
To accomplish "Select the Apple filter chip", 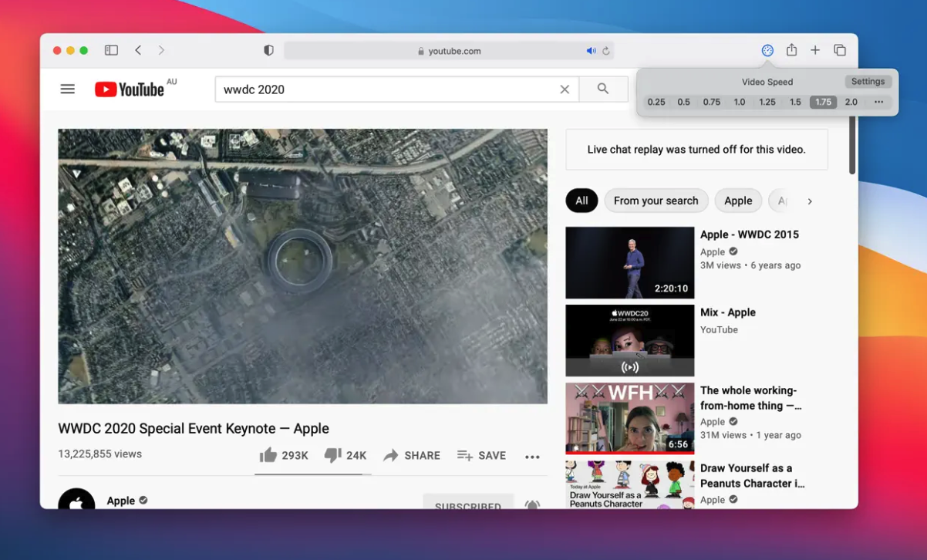I will coord(738,201).
